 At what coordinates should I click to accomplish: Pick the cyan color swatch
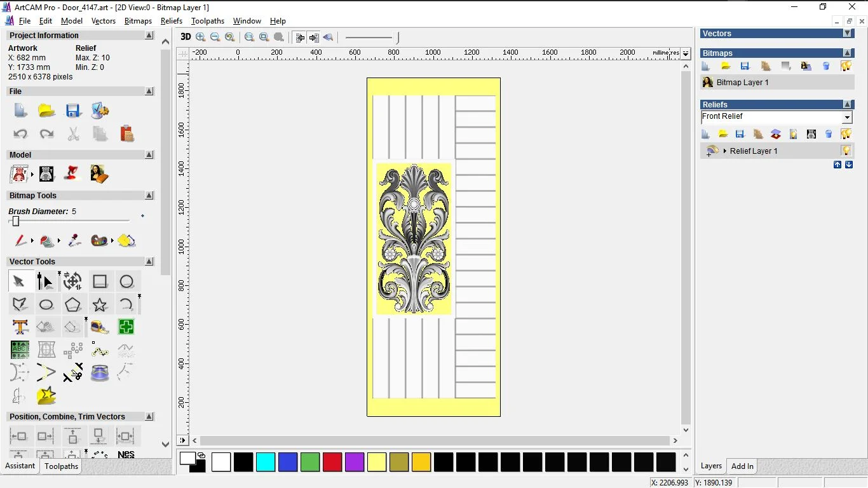(266, 462)
